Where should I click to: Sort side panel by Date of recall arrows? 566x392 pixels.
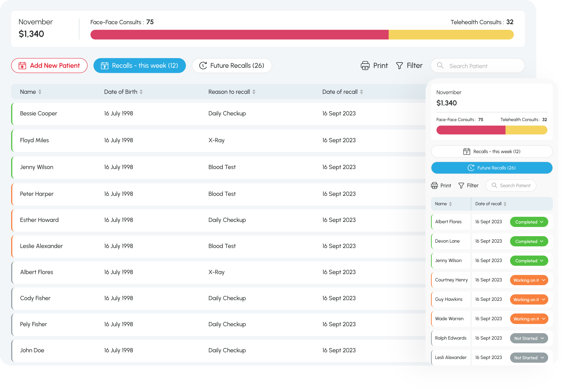tap(505, 204)
